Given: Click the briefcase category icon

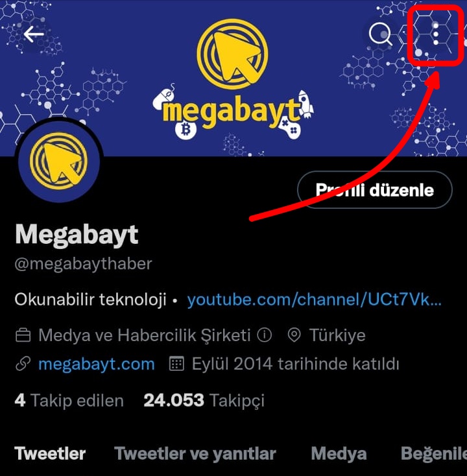Looking at the screenshot, I should (23, 335).
